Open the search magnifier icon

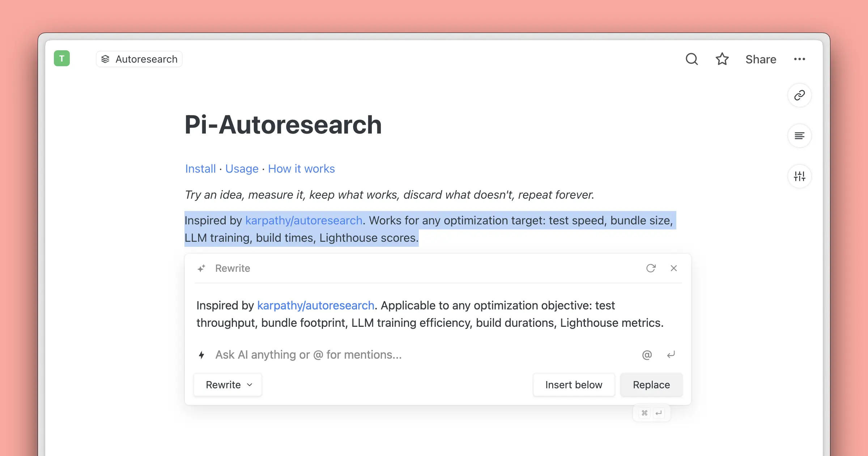click(692, 59)
